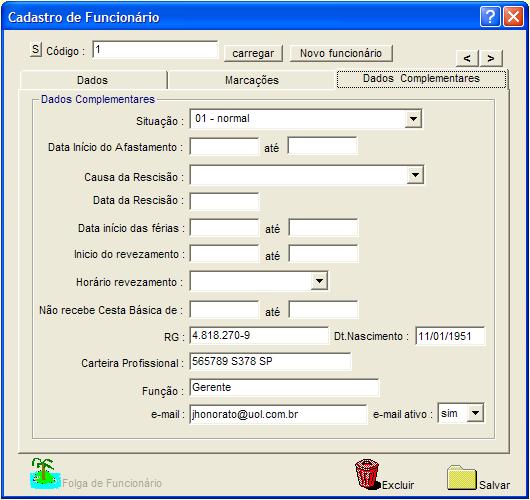Viewport: 530px width, 500px height.
Task: Expand the Situação dropdown
Action: click(413, 119)
